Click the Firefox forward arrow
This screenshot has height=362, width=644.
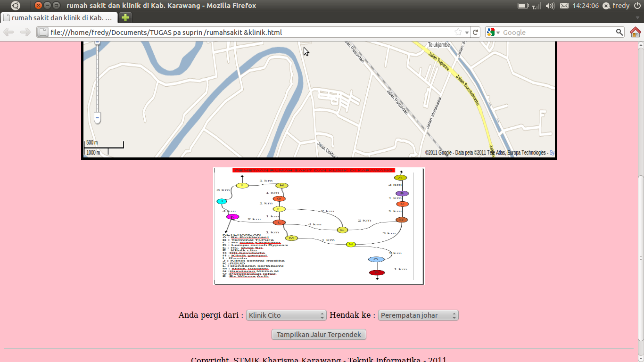pos(25,32)
